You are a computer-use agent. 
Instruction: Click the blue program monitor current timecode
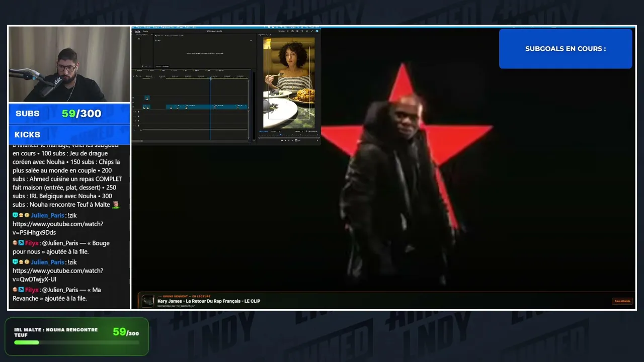pyautogui.click(x=264, y=131)
